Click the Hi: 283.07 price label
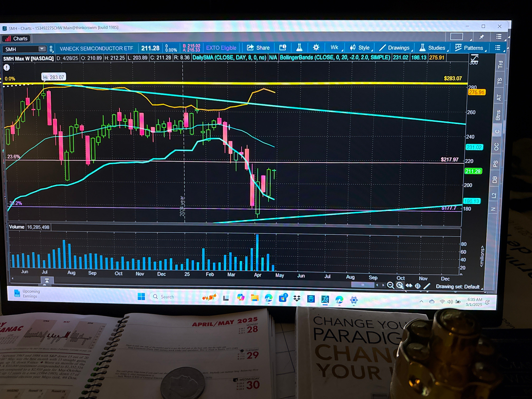 coord(54,77)
